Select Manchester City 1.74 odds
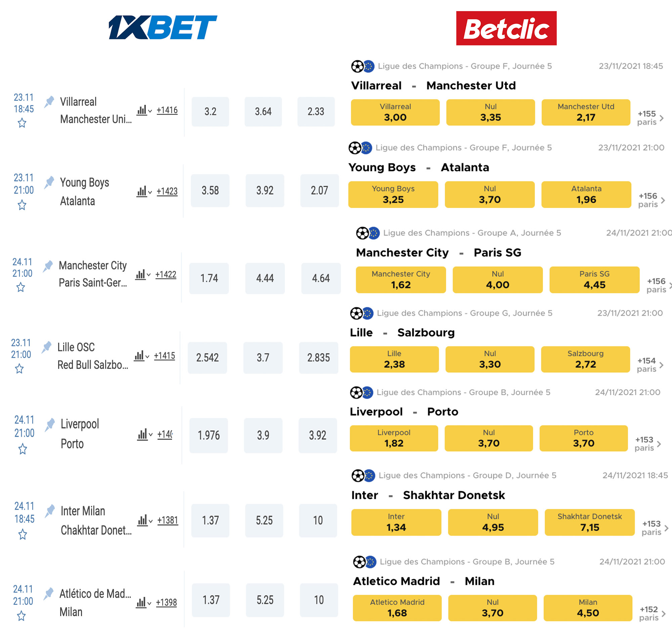 tap(209, 278)
